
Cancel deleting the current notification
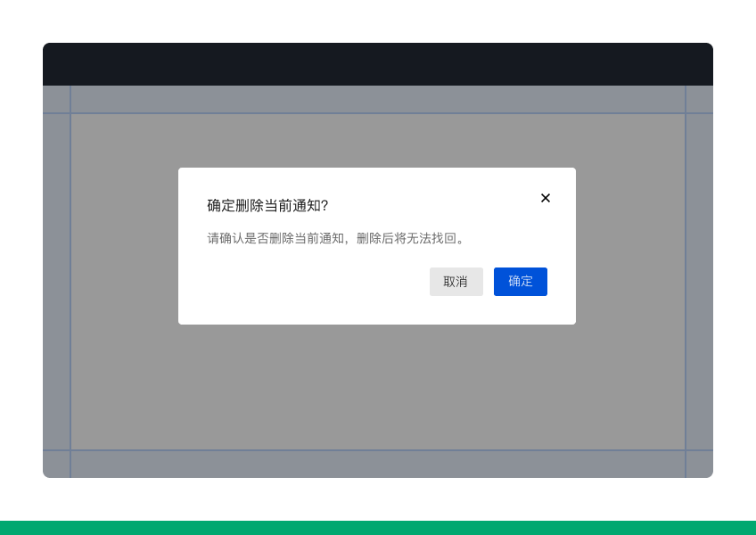[456, 282]
